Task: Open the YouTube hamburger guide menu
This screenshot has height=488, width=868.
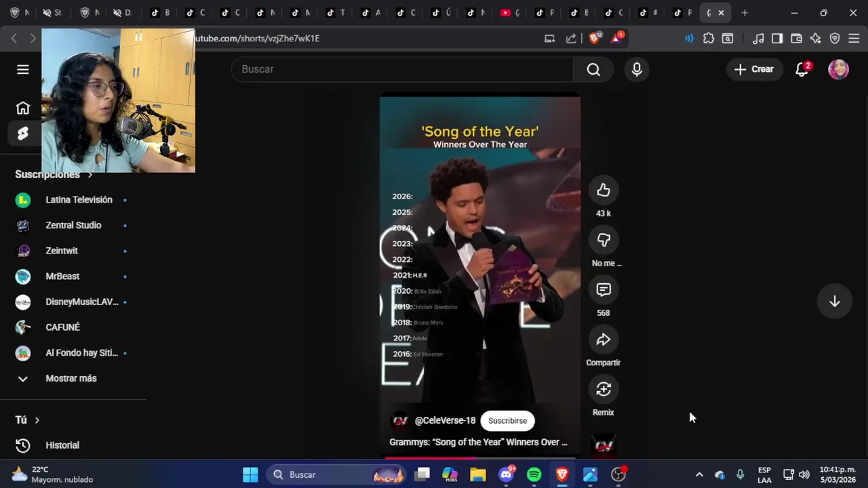Action: point(23,70)
